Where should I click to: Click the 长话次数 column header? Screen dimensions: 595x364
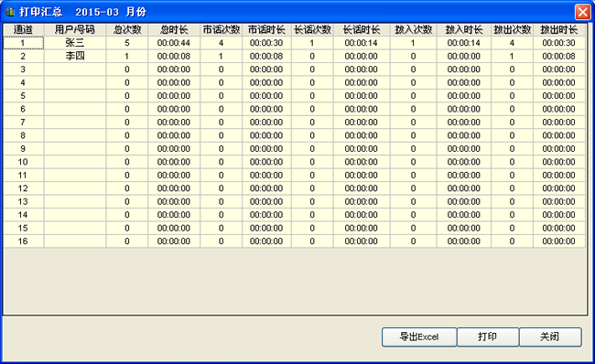[312, 29]
